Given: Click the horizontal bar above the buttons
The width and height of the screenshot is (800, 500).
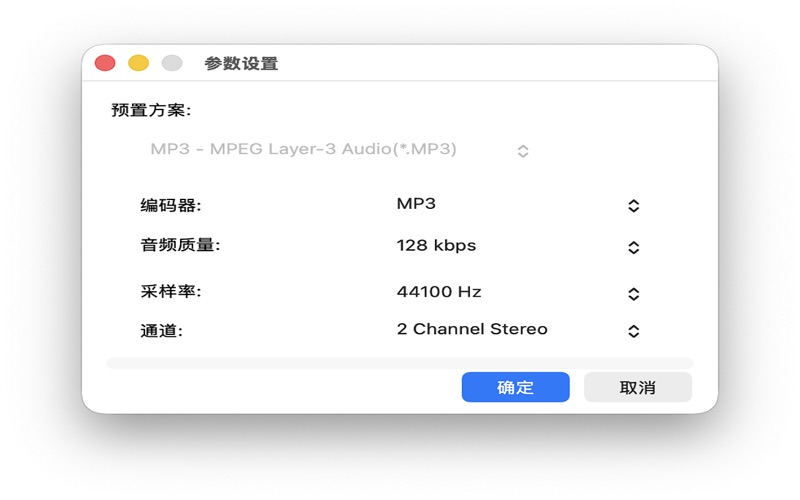Looking at the screenshot, I should (399, 363).
